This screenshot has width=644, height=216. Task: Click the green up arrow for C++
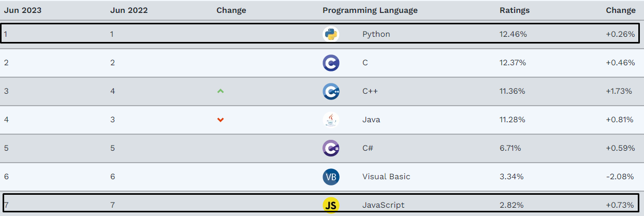click(221, 91)
